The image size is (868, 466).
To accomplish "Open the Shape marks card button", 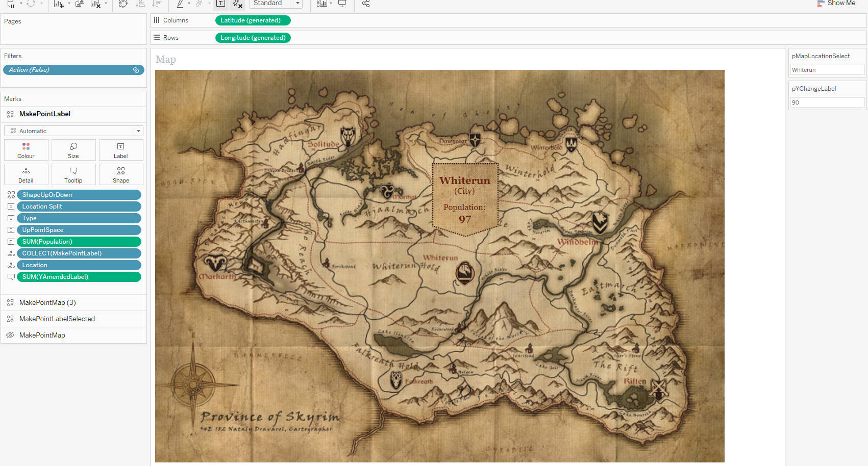I will [x=121, y=174].
